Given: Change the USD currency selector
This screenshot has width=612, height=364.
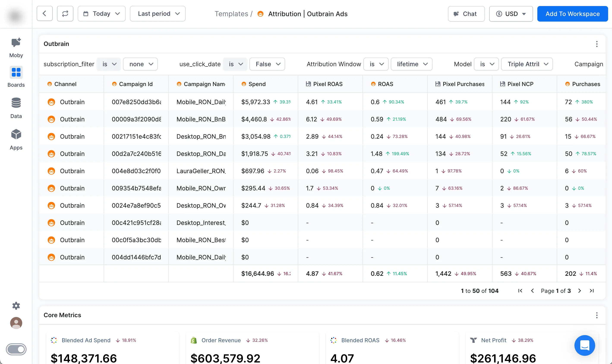Looking at the screenshot, I should pos(511,14).
